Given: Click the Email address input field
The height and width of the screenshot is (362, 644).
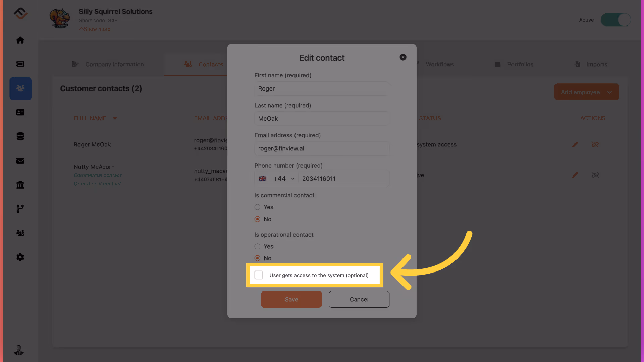Looking at the screenshot, I should 321,148.
